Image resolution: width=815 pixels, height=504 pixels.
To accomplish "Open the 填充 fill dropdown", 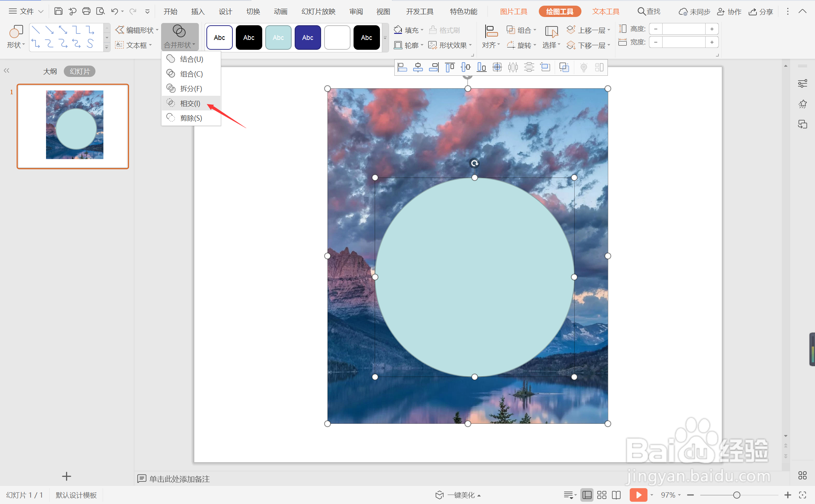I will [409, 30].
